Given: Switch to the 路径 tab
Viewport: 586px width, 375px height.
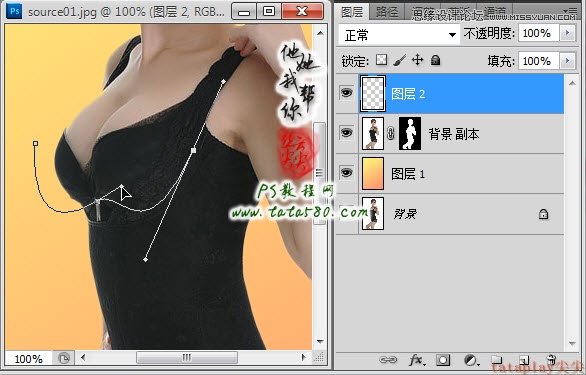Looking at the screenshot, I should [387, 12].
